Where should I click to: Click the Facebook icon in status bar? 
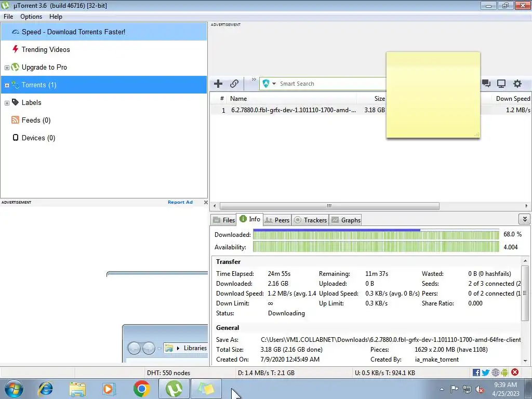point(476,373)
